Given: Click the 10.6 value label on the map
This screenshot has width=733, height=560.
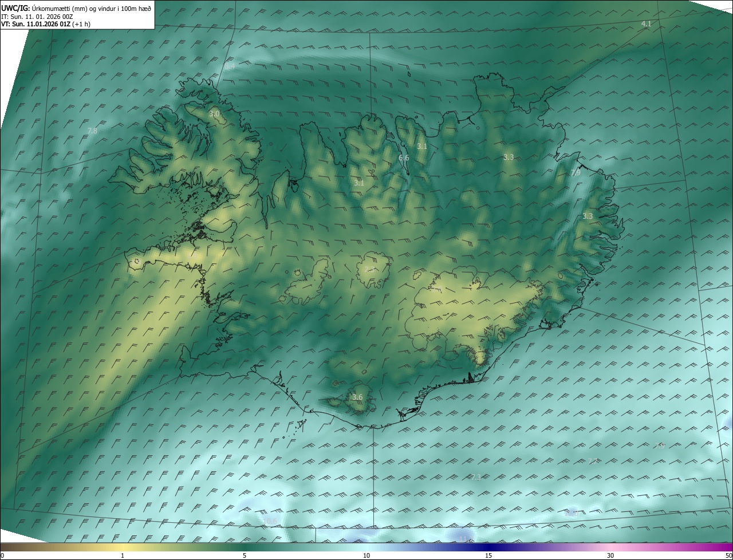Looking at the screenshot, I should pyautogui.click(x=270, y=520).
